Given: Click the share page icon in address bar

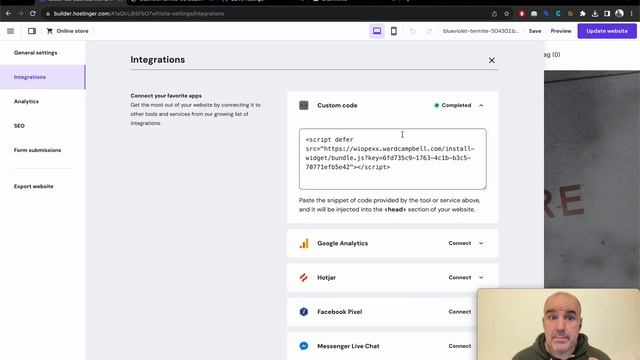Looking at the screenshot, I should [x=494, y=13].
